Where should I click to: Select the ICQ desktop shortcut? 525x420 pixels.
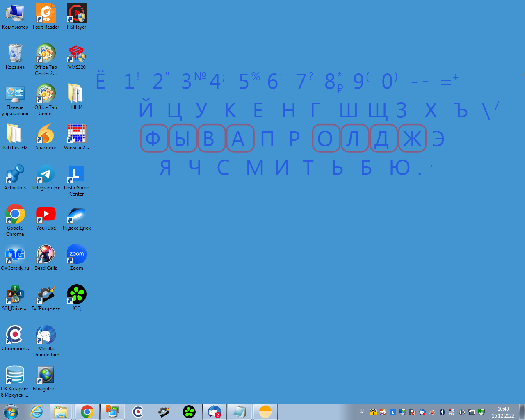pos(77,298)
